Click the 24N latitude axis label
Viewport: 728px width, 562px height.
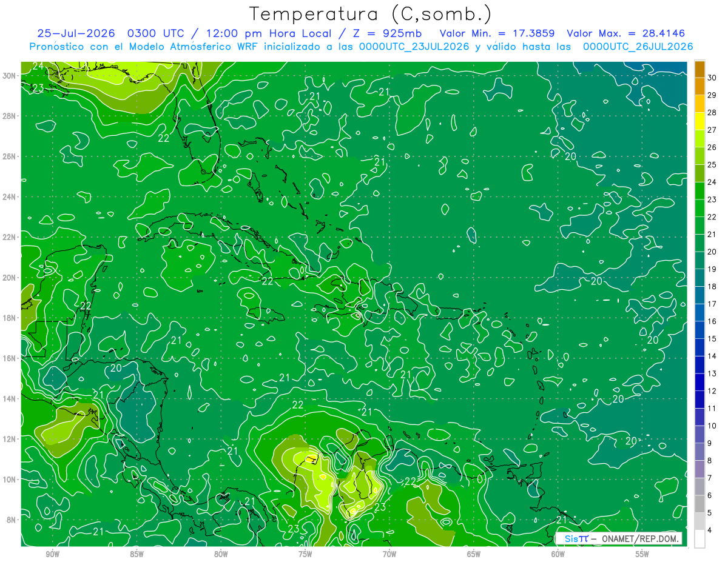point(9,196)
